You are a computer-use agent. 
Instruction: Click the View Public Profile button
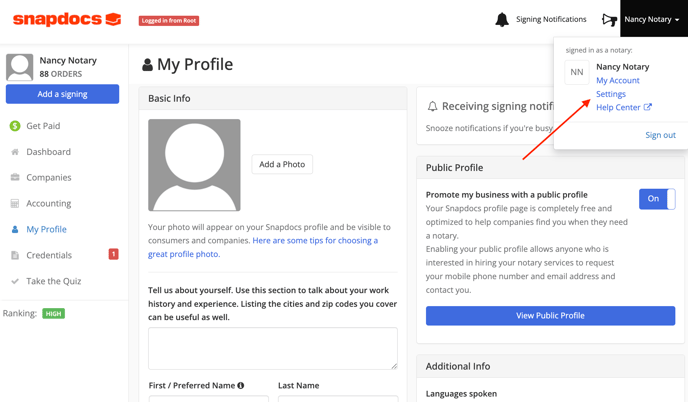point(550,316)
